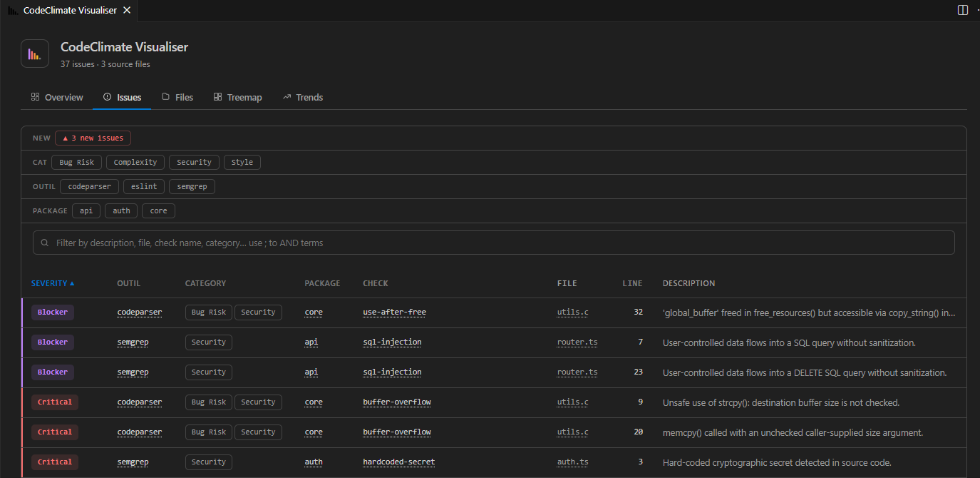Image resolution: width=980 pixels, height=478 pixels.
Task: Select the 'Hard-coded cryptographic secret' description
Action: tap(777, 462)
